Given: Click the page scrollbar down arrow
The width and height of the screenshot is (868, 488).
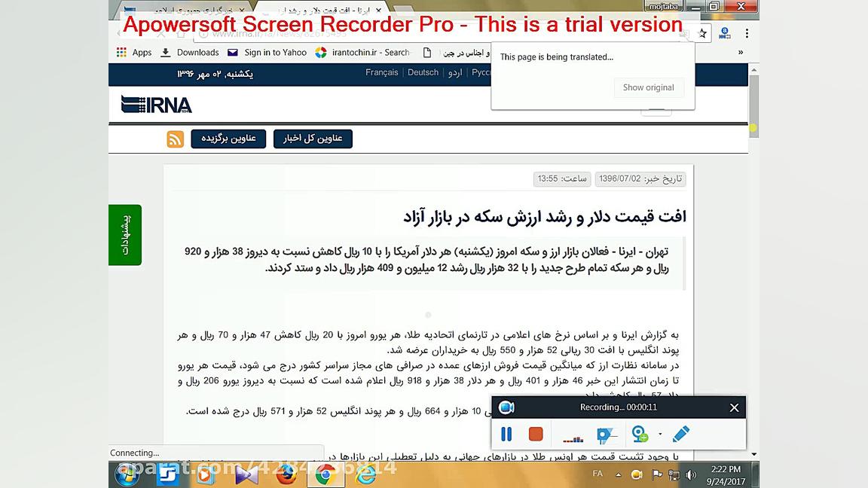Looking at the screenshot, I should tap(753, 454).
